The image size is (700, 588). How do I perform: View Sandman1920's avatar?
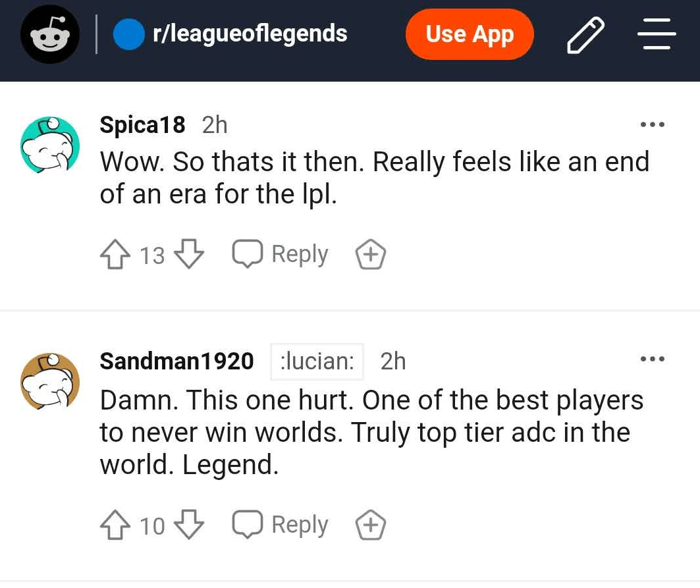[50, 382]
